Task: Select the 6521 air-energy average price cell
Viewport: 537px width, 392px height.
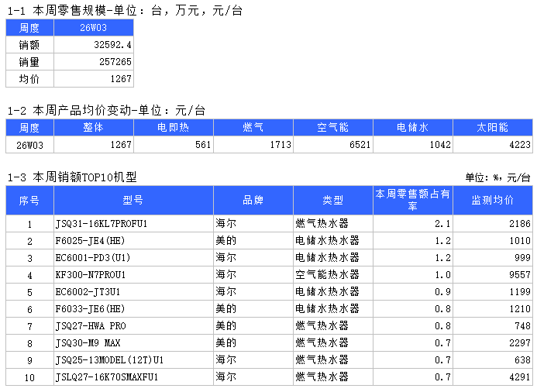Action: pyautogui.click(x=332, y=145)
